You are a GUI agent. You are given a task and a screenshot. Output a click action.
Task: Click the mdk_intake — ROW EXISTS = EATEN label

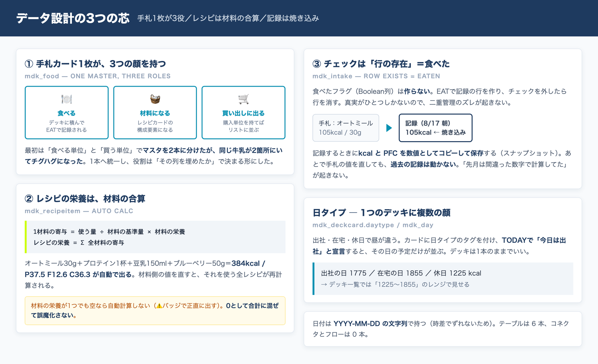pos(376,76)
